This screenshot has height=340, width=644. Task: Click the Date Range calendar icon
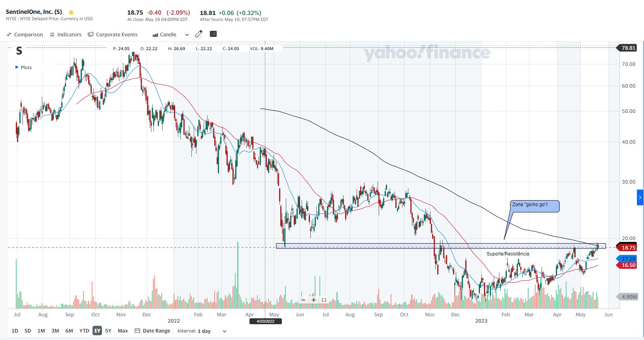point(137,331)
